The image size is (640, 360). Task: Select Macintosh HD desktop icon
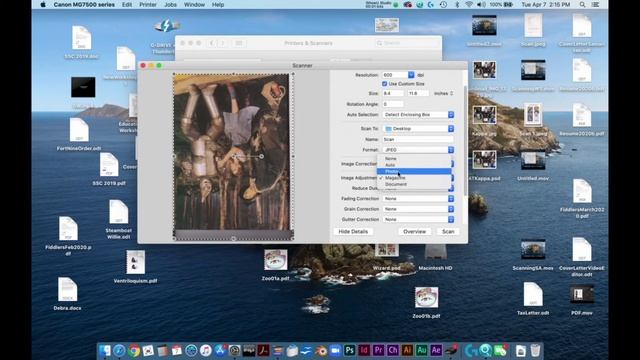click(435, 257)
